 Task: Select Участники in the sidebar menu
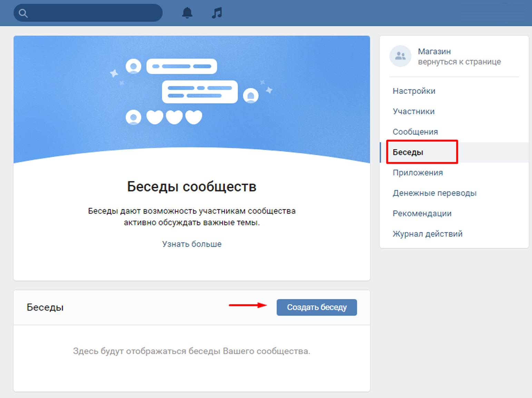[413, 111]
